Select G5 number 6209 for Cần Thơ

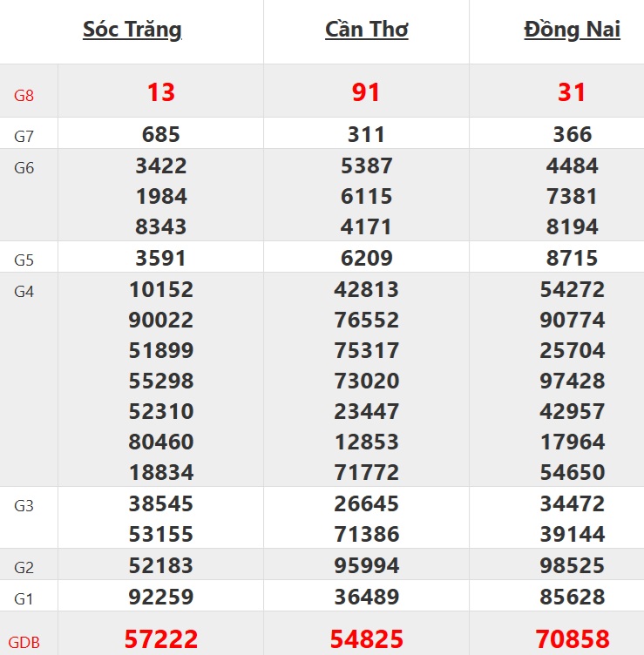(367, 259)
